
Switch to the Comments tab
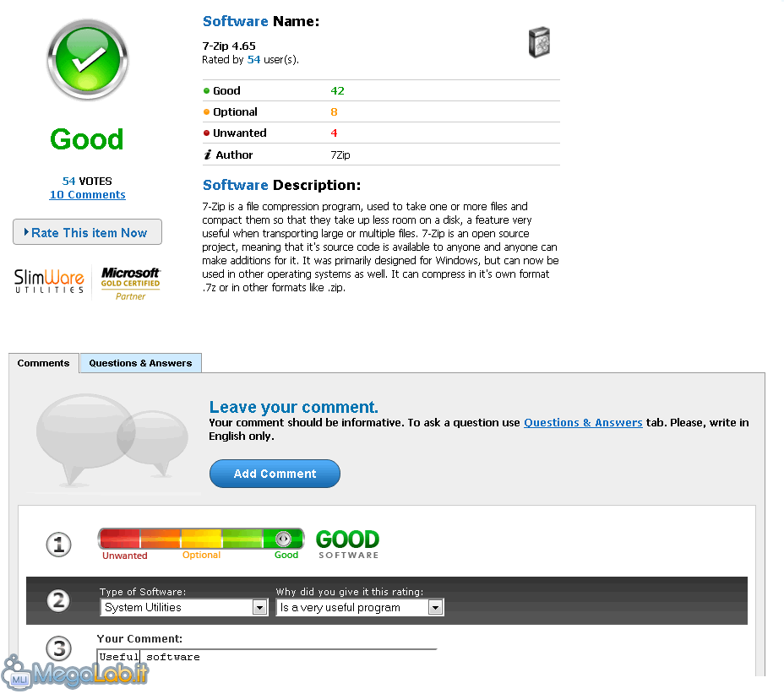(43, 363)
